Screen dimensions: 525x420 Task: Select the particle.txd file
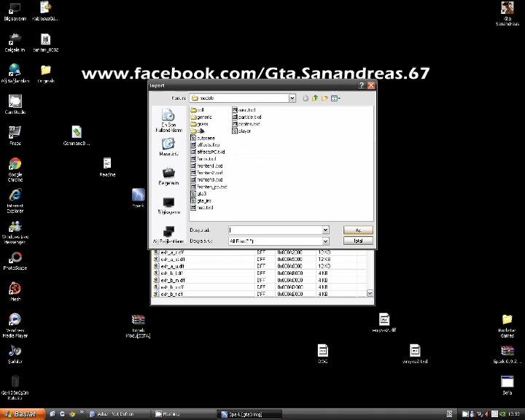pos(246,117)
